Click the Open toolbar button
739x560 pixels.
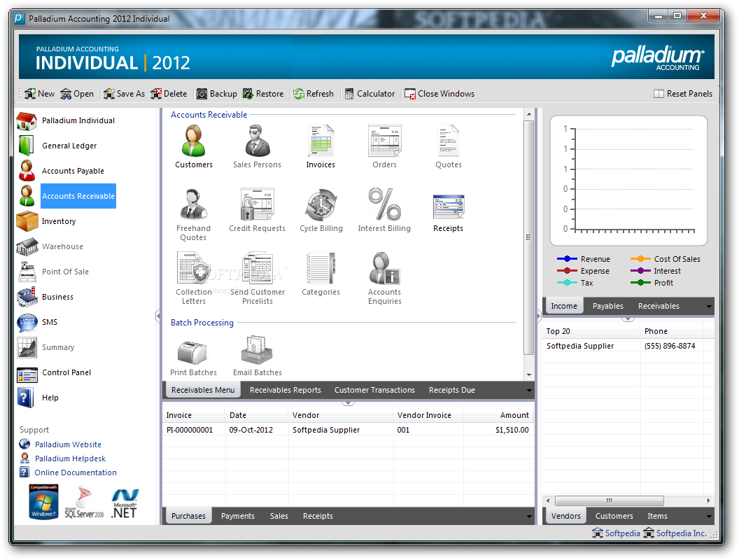(77, 94)
